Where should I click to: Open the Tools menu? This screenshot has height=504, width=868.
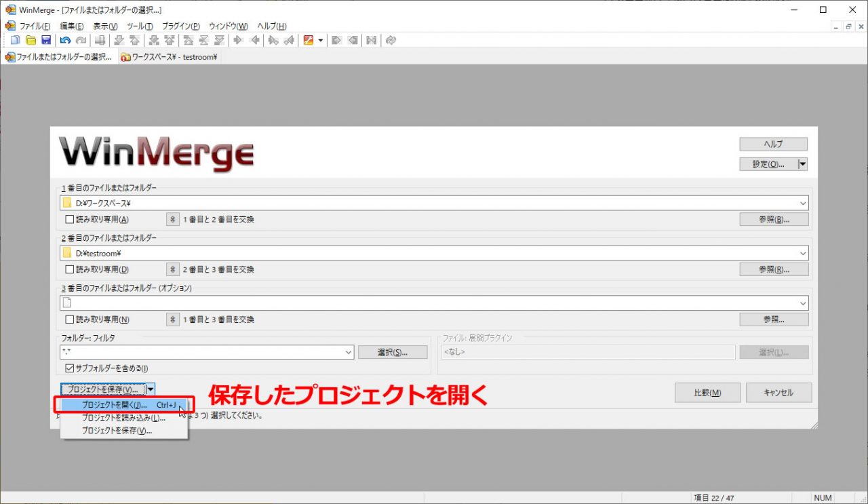coord(138,26)
